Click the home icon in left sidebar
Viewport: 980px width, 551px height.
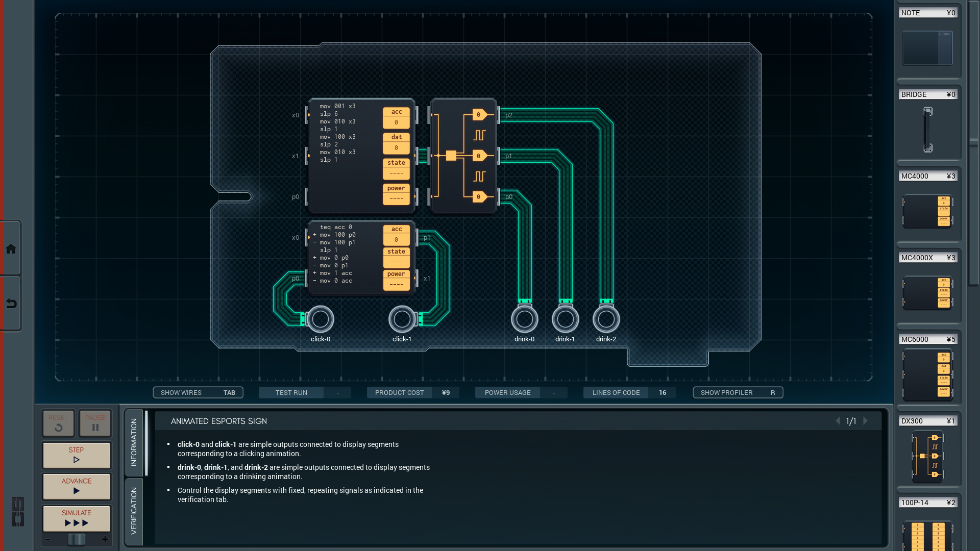[x=11, y=249]
